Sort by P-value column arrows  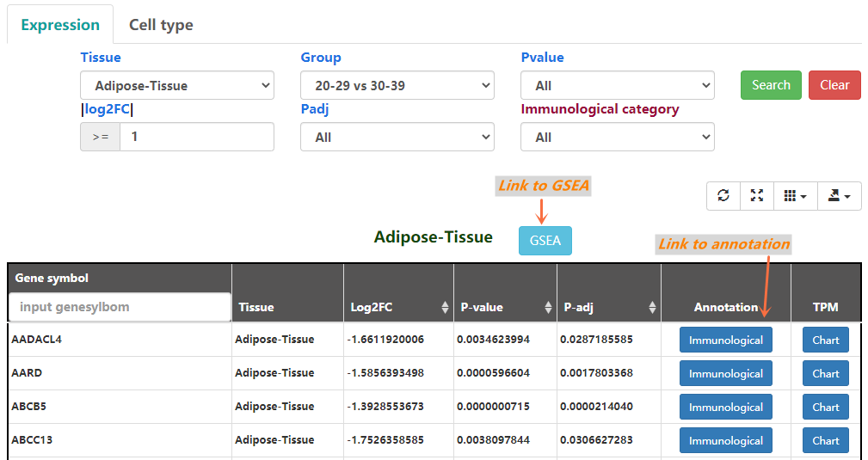tap(548, 307)
